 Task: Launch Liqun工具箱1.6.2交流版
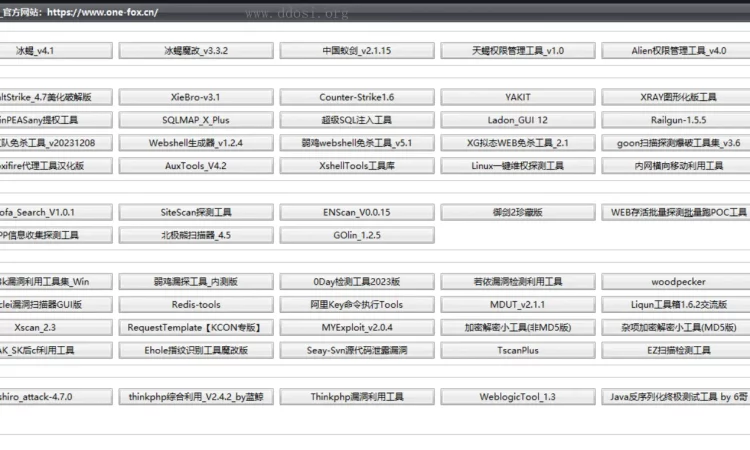tap(676, 305)
